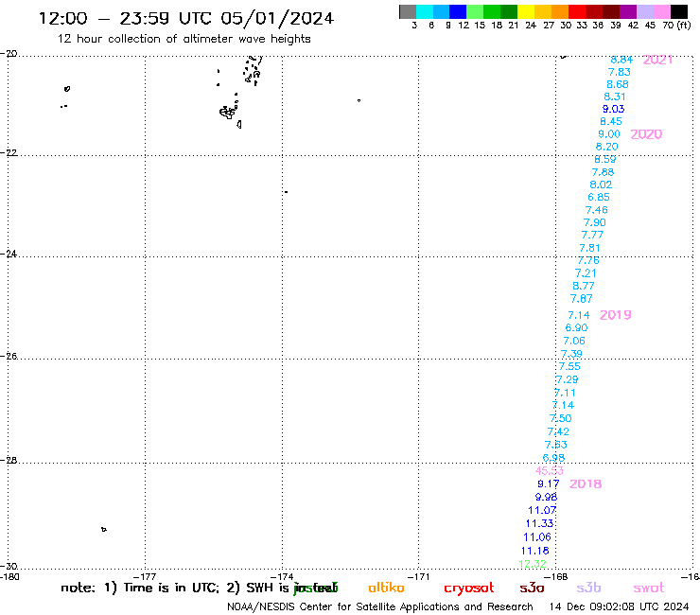This screenshot has width=700, height=615.
Task: Click the 9.98 wave height value
Action: point(546,497)
